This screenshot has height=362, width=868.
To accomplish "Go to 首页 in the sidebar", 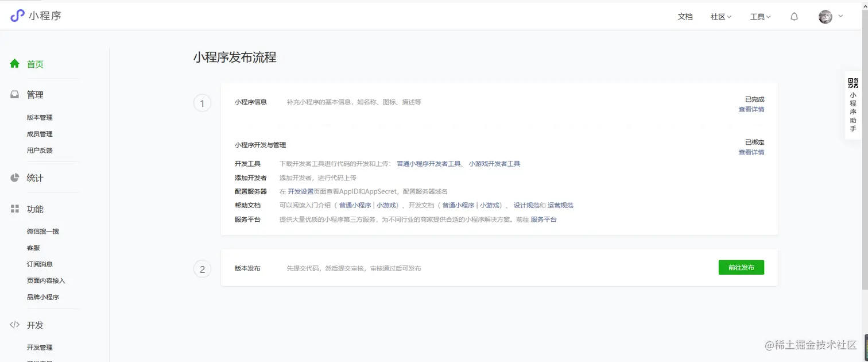I will click(35, 64).
